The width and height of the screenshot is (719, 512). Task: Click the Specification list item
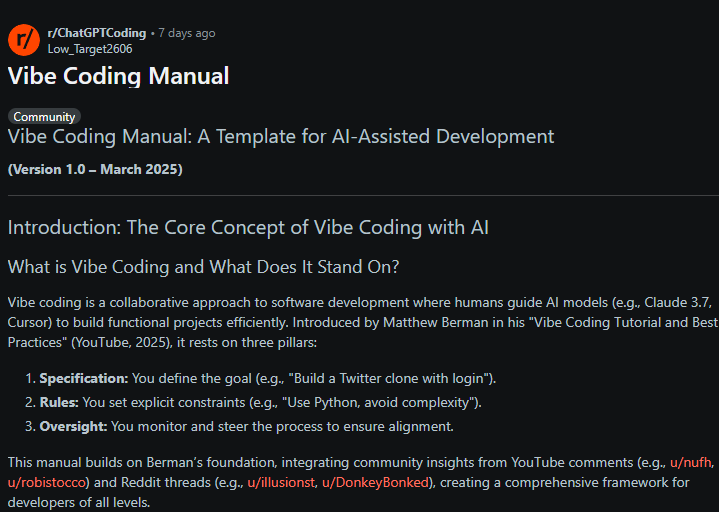click(x=260, y=378)
